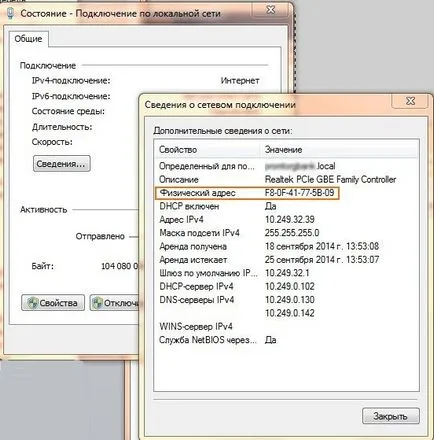Open adapter Свойства
The height and width of the screenshot is (440, 434).
tap(53, 303)
